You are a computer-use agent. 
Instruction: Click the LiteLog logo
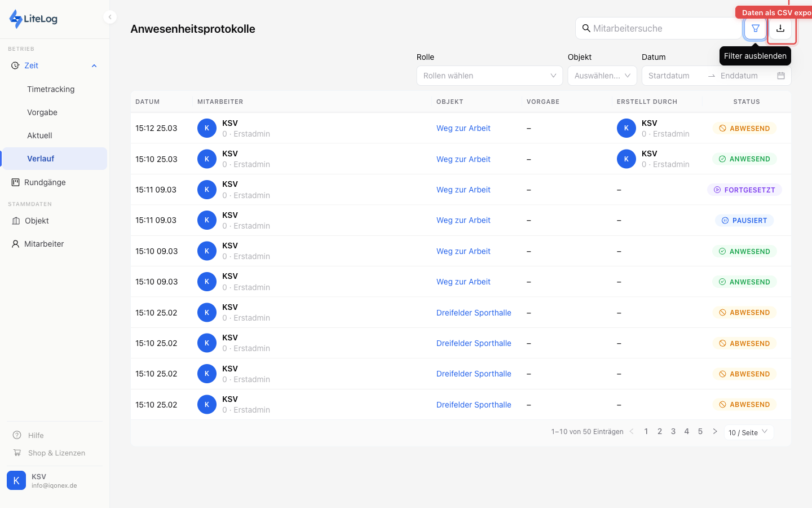(x=34, y=19)
